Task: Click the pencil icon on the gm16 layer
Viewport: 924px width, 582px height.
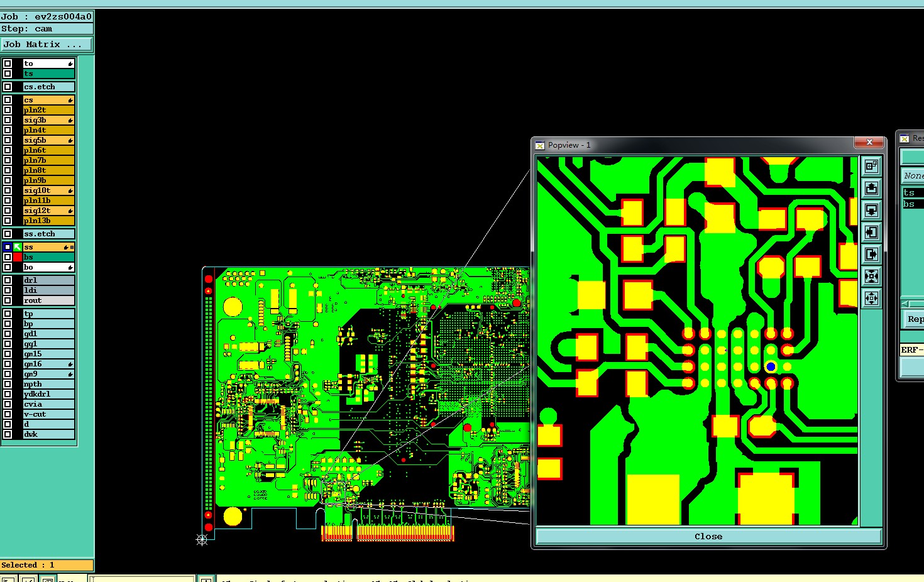Action: [x=70, y=364]
